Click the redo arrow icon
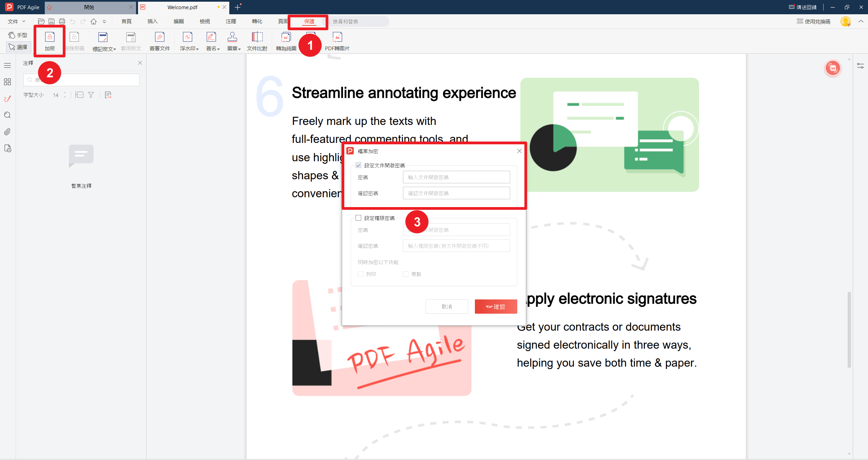The image size is (868, 460). [83, 21]
